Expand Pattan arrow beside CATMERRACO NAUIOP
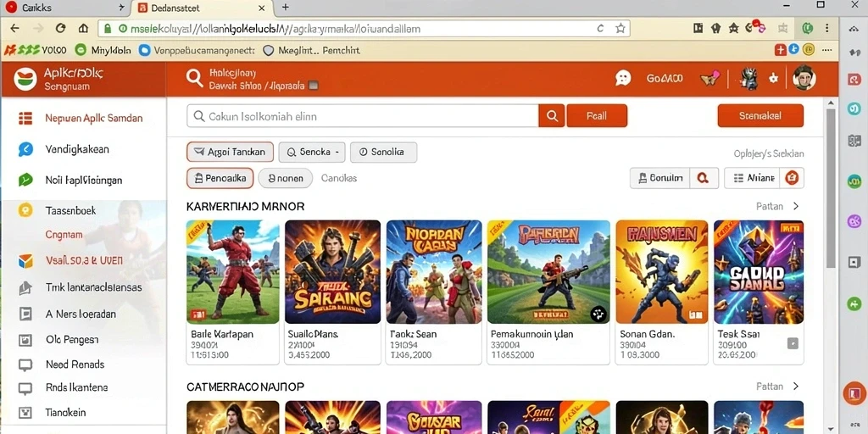Screen dimensions: 868x434 tap(796, 386)
